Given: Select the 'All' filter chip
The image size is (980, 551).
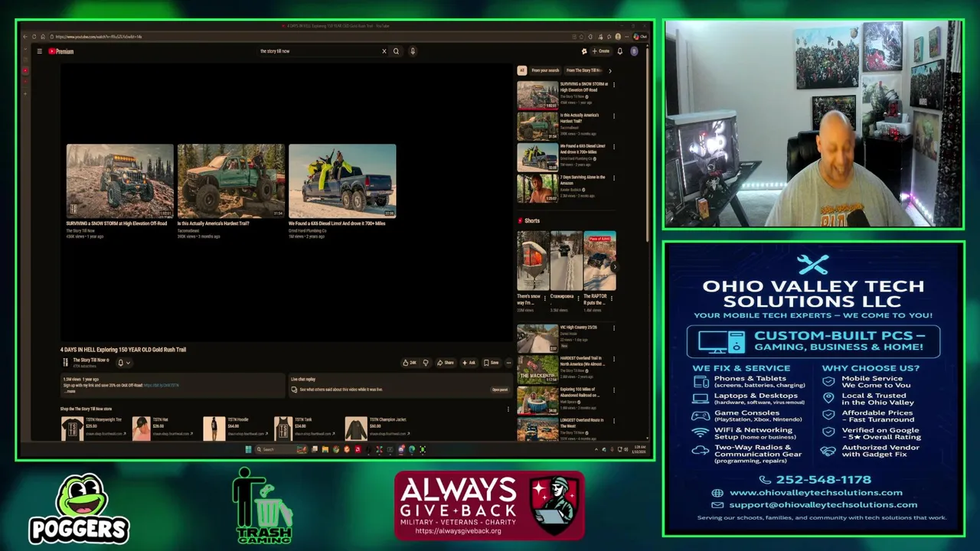Looking at the screenshot, I should click(x=522, y=70).
